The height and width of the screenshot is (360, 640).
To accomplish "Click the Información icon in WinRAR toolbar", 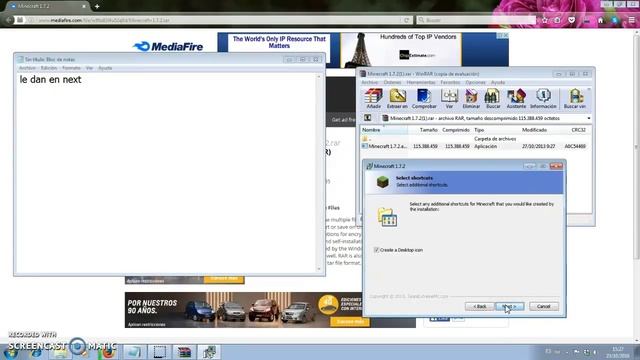I will (x=543, y=99).
